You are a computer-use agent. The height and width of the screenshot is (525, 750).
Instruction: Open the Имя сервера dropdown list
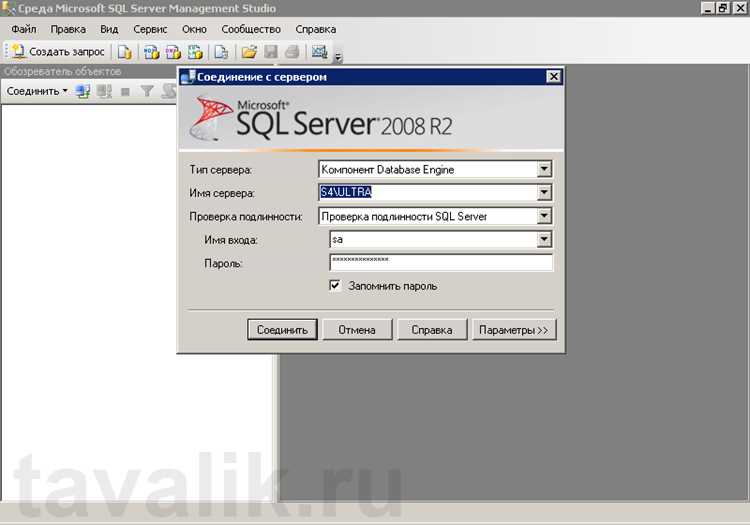pos(544,192)
